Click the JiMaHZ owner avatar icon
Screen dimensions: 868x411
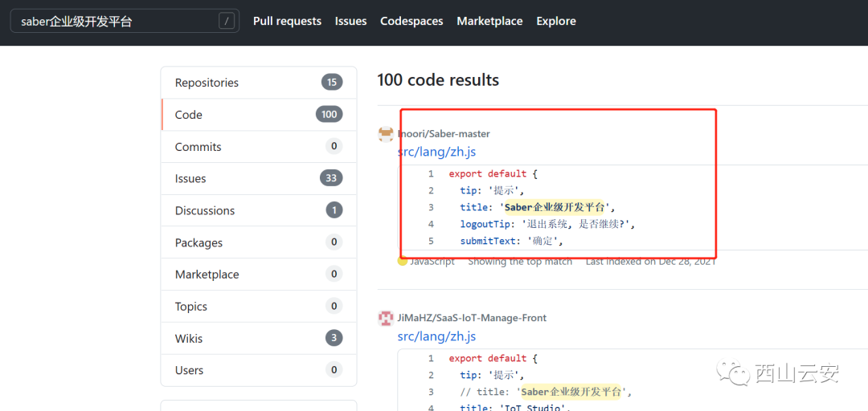coord(386,318)
